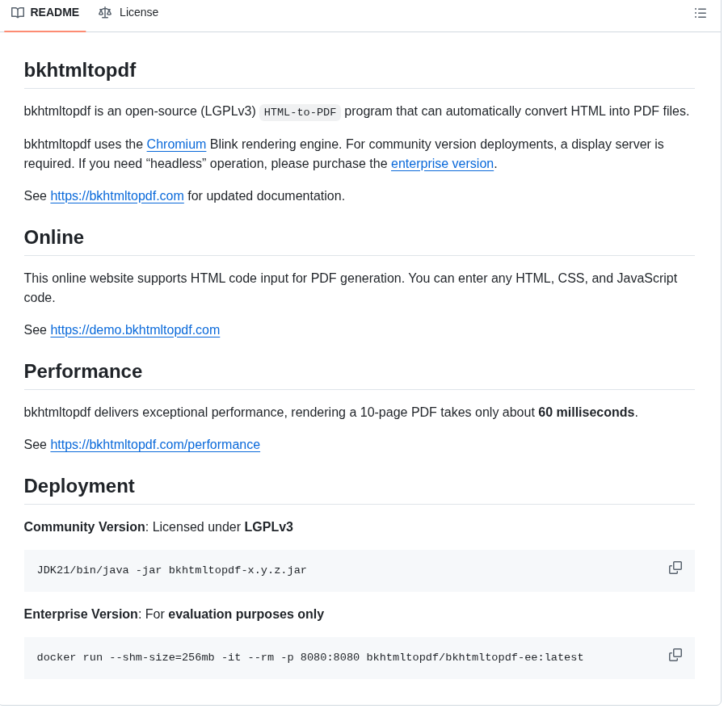Click the Community Version bold label
Image resolution: width=728 pixels, height=717 pixels.
[84, 526]
